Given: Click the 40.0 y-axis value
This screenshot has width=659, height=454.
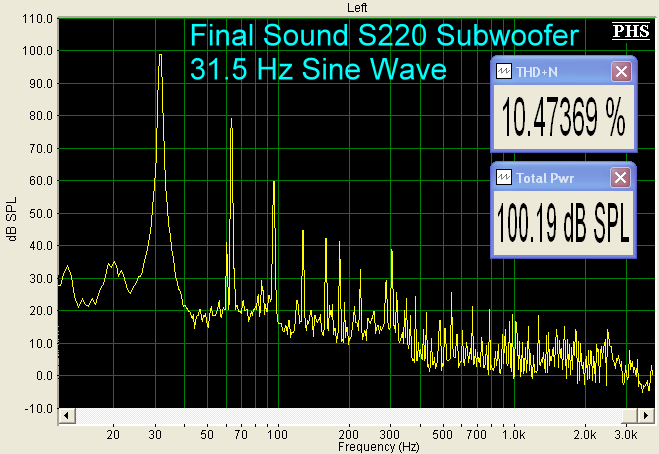Looking at the screenshot, I should (41, 245).
